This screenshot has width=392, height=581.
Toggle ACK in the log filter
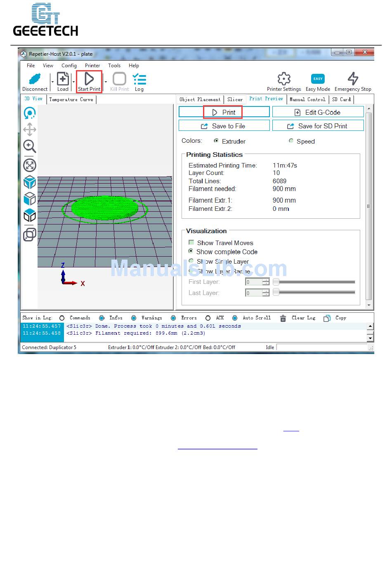208,318
